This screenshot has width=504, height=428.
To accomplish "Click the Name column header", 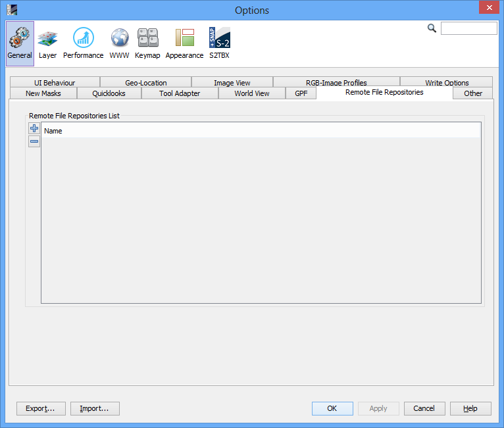I will point(261,131).
